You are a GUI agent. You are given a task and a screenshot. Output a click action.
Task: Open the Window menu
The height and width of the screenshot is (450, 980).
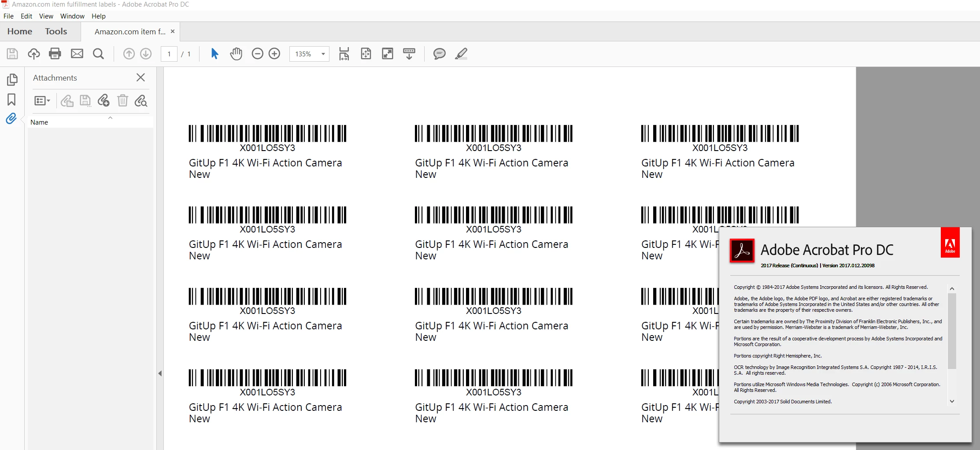point(72,16)
